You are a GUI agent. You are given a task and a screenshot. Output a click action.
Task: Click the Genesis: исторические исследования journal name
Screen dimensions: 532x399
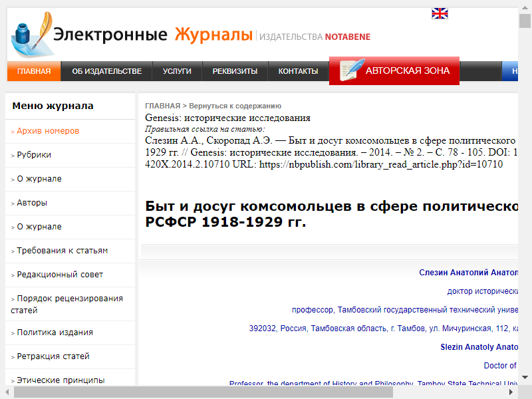pos(227,118)
